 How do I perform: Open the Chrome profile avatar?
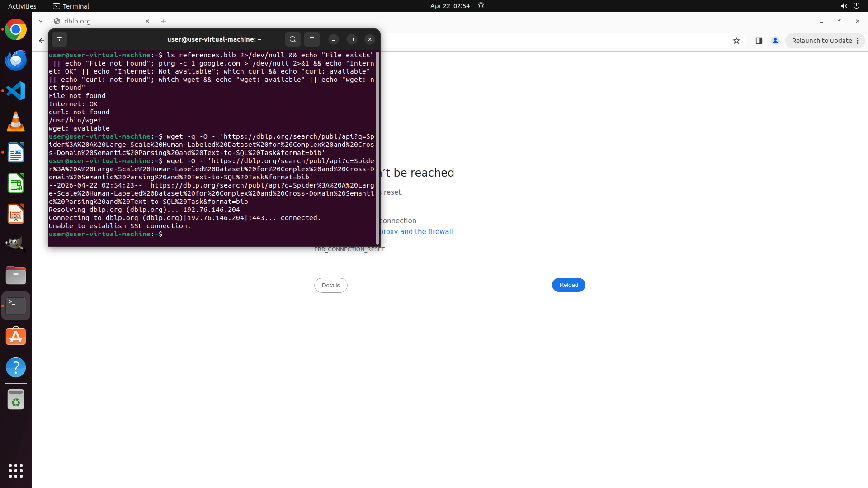(x=775, y=41)
